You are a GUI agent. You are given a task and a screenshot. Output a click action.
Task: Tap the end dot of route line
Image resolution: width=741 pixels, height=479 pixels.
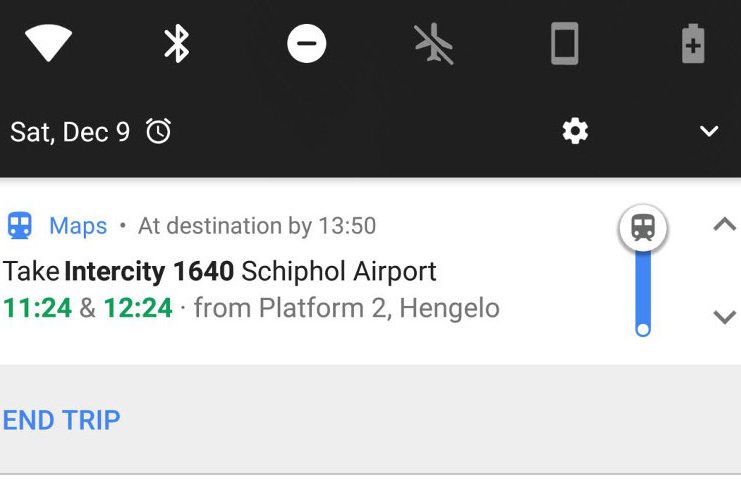click(643, 329)
